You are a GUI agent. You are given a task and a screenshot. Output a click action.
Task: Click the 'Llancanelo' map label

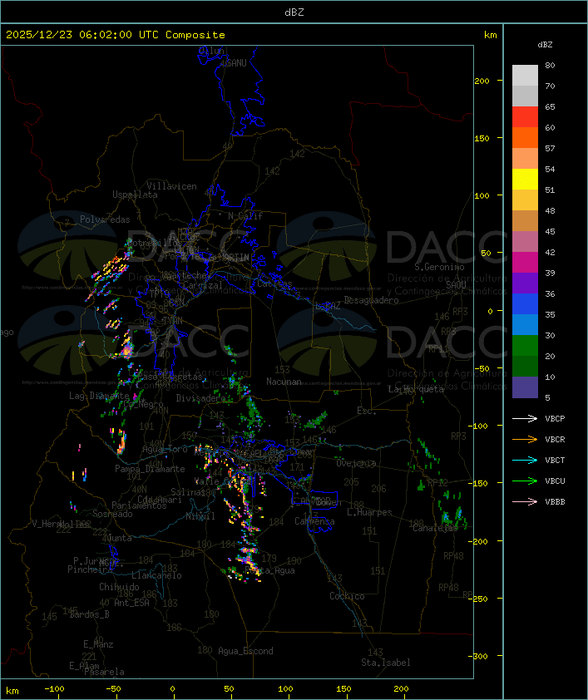156,575
